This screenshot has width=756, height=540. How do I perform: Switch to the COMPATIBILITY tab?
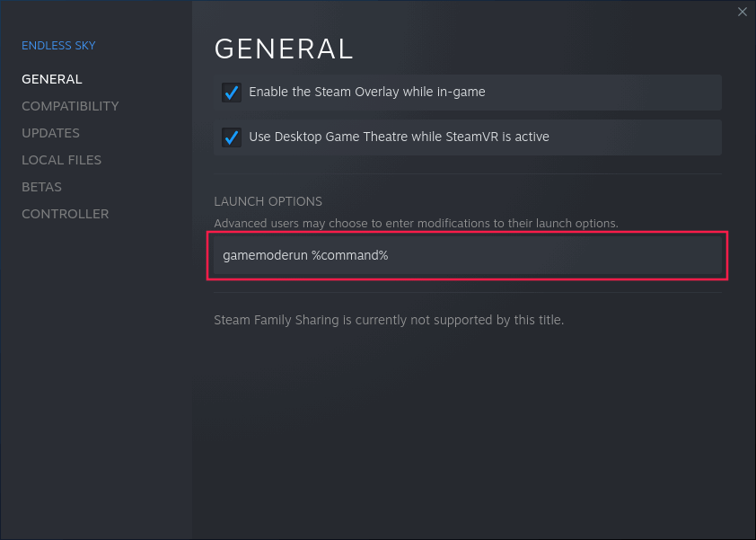coord(70,106)
